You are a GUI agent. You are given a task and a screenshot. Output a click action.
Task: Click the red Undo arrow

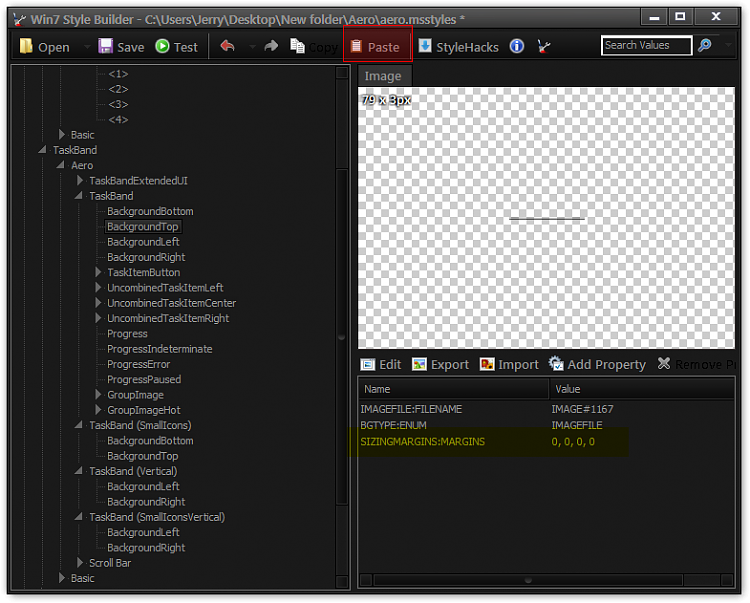point(227,46)
